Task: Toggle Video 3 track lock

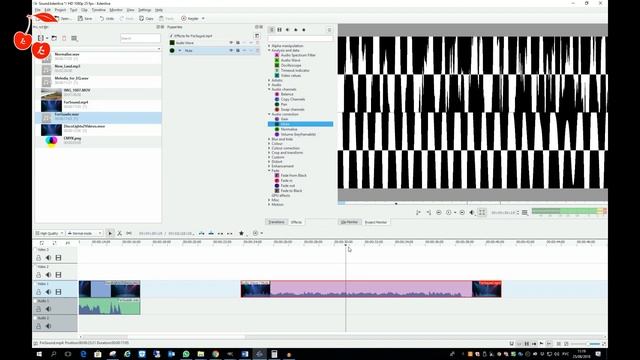Action: (38, 258)
